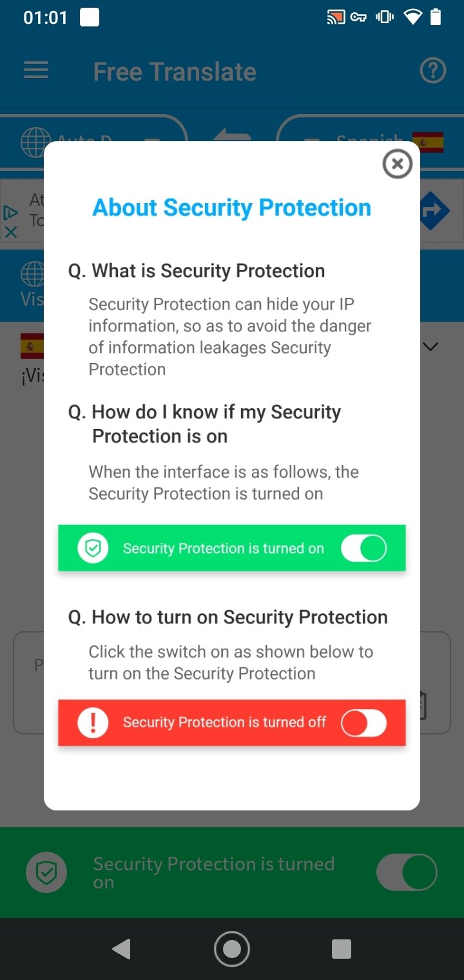This screenshot has width=464, height=980.
Task: Tap the green shield check icon in dialog
Action: click(93, 549)
